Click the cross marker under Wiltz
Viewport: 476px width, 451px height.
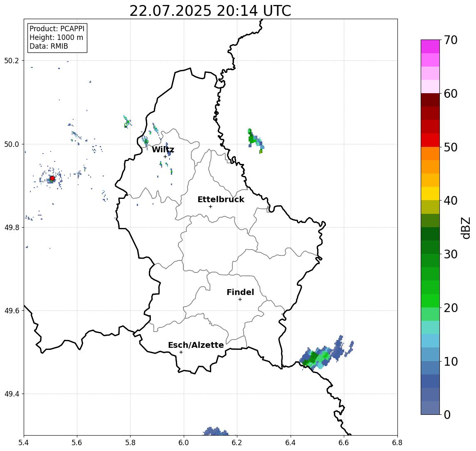165,157
